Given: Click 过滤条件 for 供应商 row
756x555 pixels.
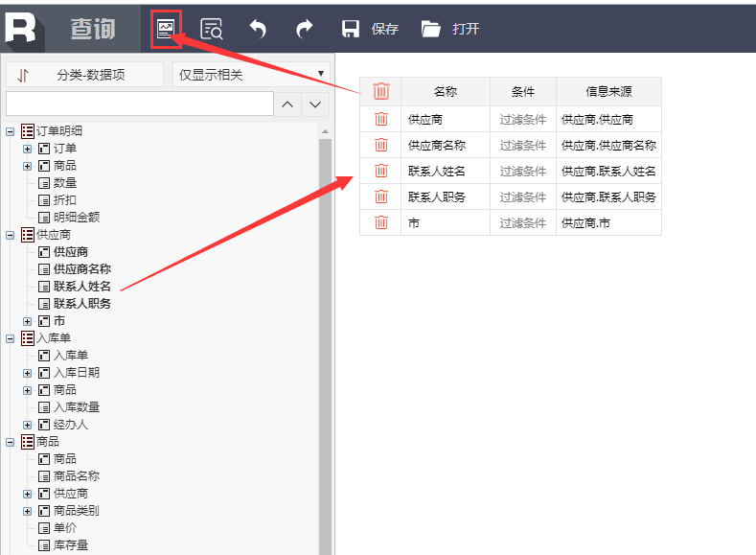Looking at the screenshot, I should click(523, 120).
